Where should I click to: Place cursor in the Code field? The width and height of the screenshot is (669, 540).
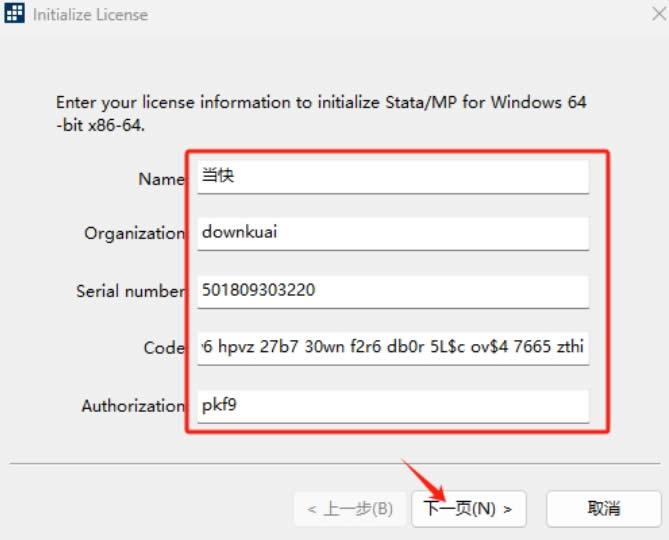click(x=392, y=348)
